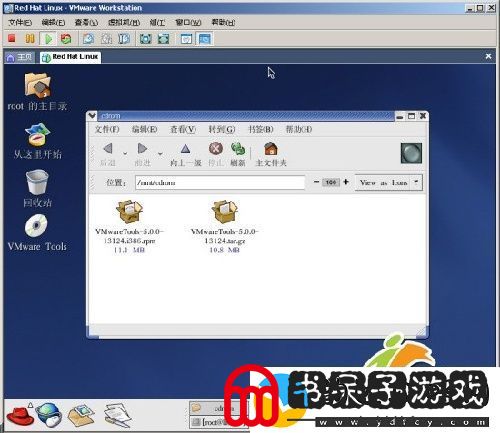Screen dimensions: 500x433
Task: Open the Help menu in cdrom window
Action: [299, 129]
